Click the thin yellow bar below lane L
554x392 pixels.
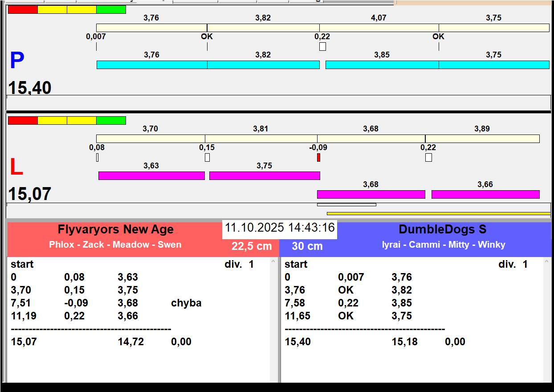pos(438,213)
